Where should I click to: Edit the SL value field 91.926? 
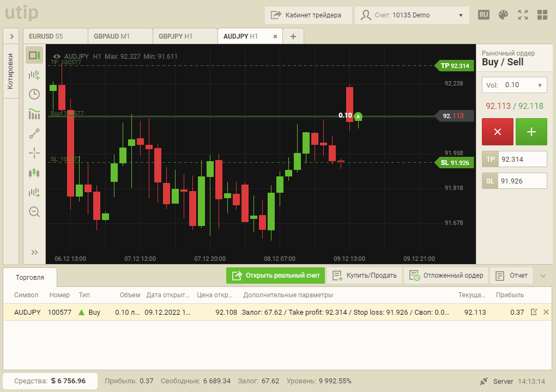click(x=523, y=181)
